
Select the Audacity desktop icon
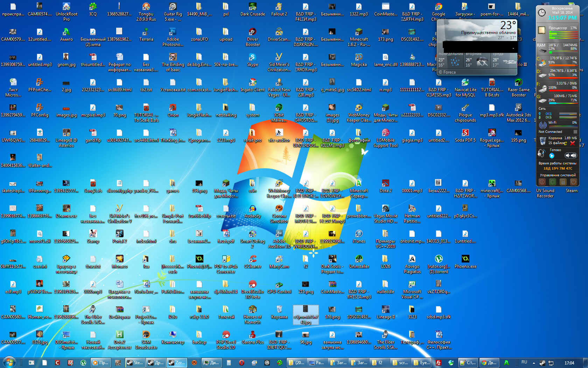click(252, 211)
